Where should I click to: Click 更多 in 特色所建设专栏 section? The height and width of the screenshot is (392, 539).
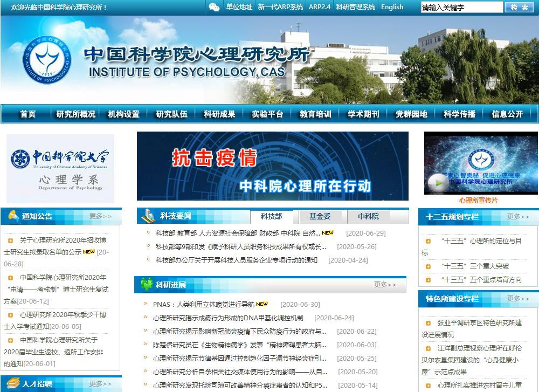pos(518,299)
